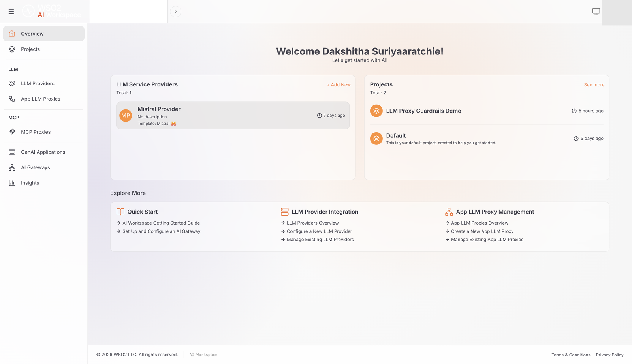Open the Default project

(487, 139)
